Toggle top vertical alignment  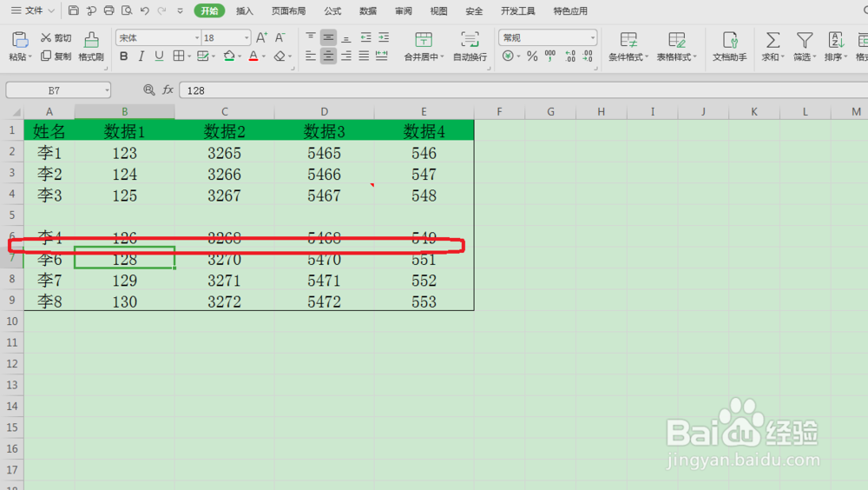tap(311, 37)
